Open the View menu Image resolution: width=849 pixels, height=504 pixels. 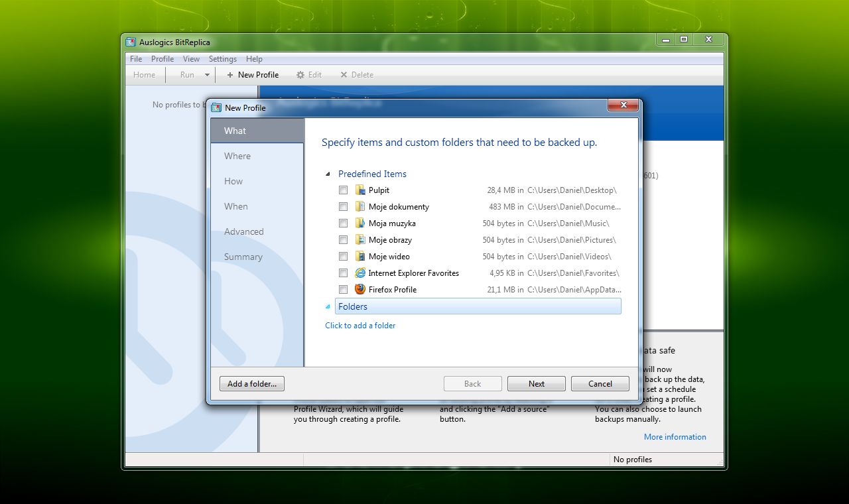pyautogui.click(x=191, y=59)
